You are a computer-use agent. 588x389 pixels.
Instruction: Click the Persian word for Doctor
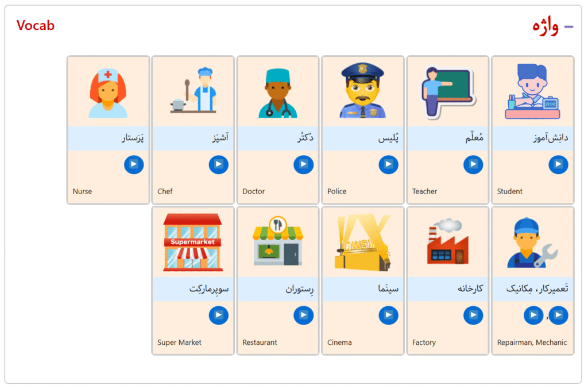tap(300, 138)
